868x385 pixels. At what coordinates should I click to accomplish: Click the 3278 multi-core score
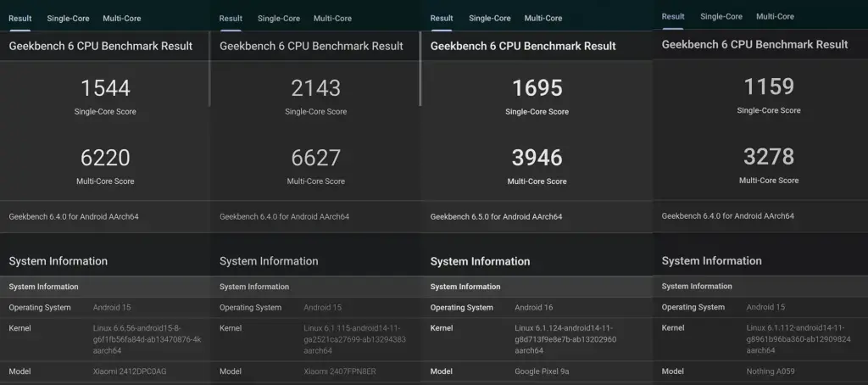point(769,157)
